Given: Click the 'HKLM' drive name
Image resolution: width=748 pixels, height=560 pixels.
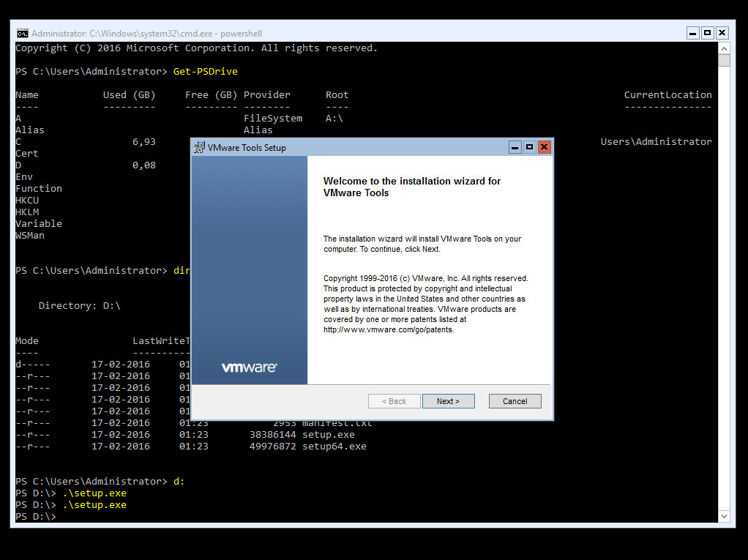Looking at the screenshot, I should (27, 212).
